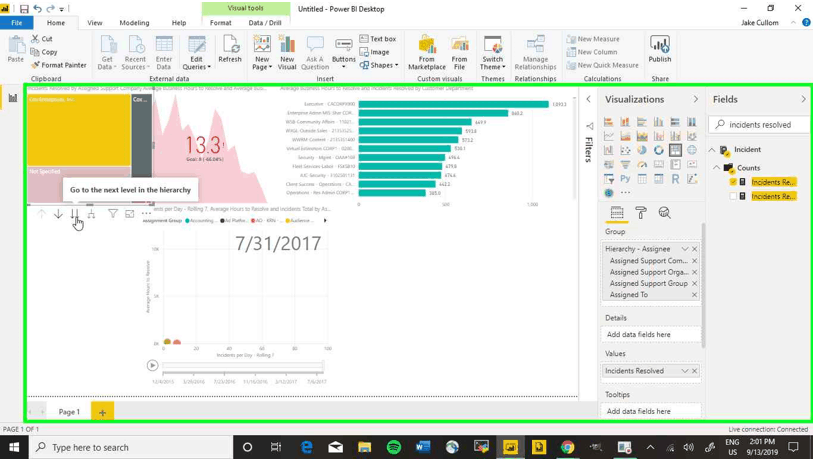Screen dimensions: 814x461
Task: Open the Hierarchy - Assignee field dropdown
Action: coord(685,249)
